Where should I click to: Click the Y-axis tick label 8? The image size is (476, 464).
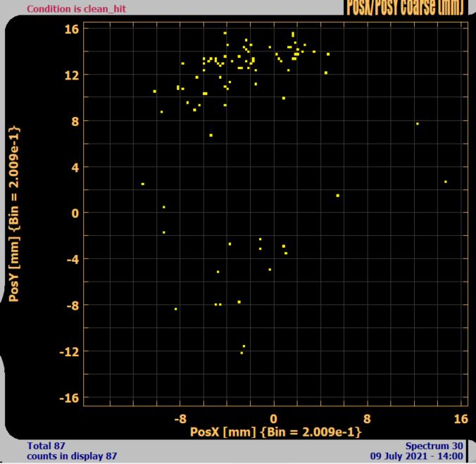75,122
